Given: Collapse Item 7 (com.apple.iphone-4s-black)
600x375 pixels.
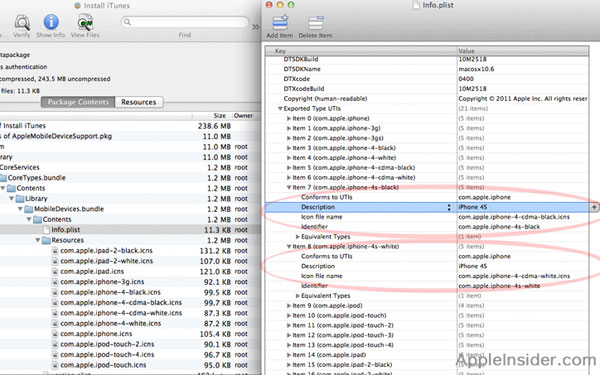Looking at the screenshot, I should click(289, 188).
